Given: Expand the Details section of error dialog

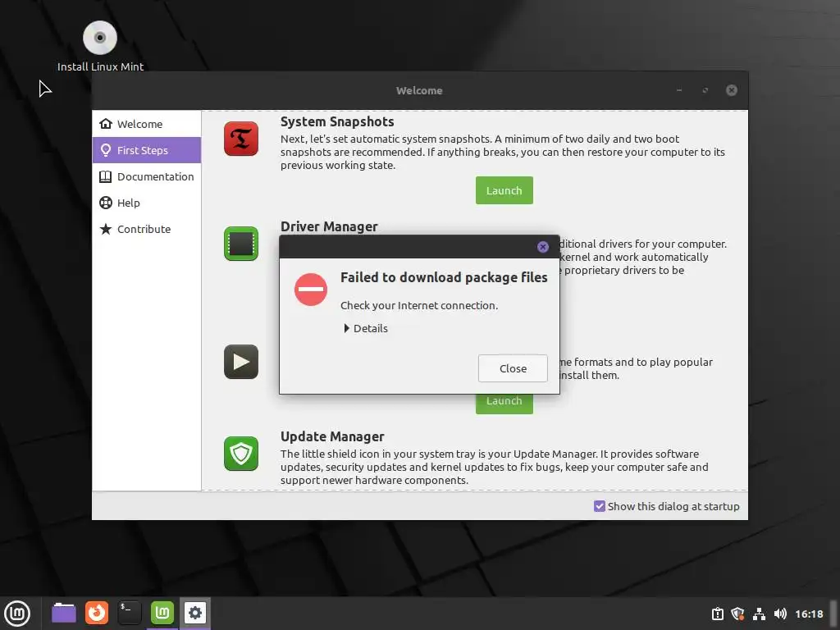Looking at the screenshot, I should pyautogui.click(x=366, y=328).
